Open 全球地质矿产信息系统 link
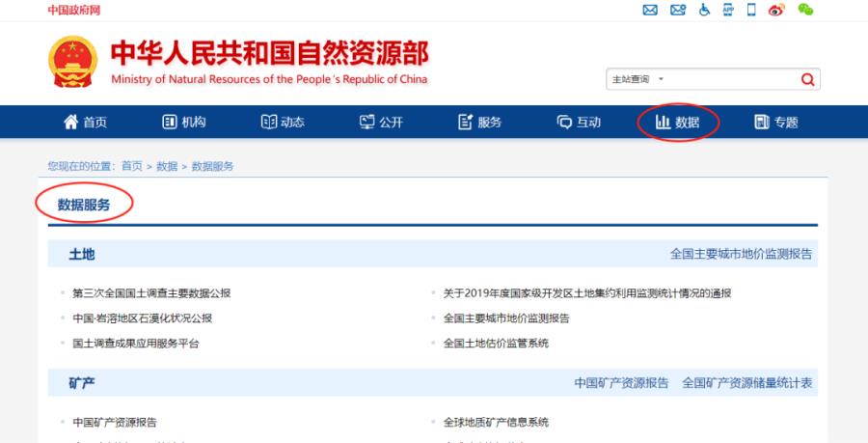Image resolution: width=868 pixels, height=443 pixels. click(496, 423)
